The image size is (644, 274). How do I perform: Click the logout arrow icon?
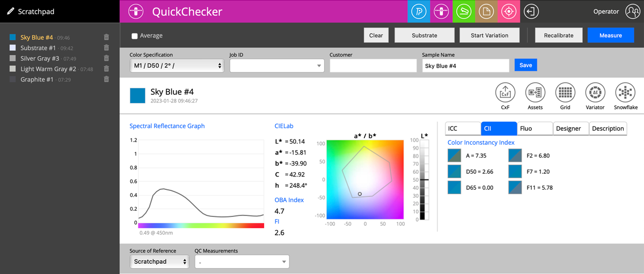click(531, 11)
